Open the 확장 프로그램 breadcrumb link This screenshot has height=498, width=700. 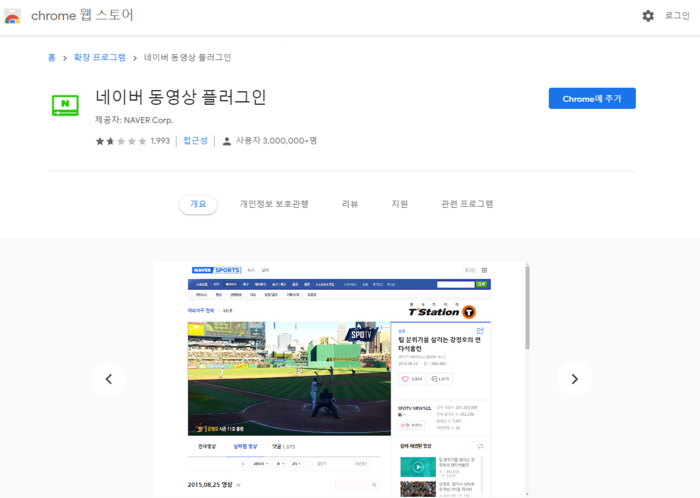(100, 58)
